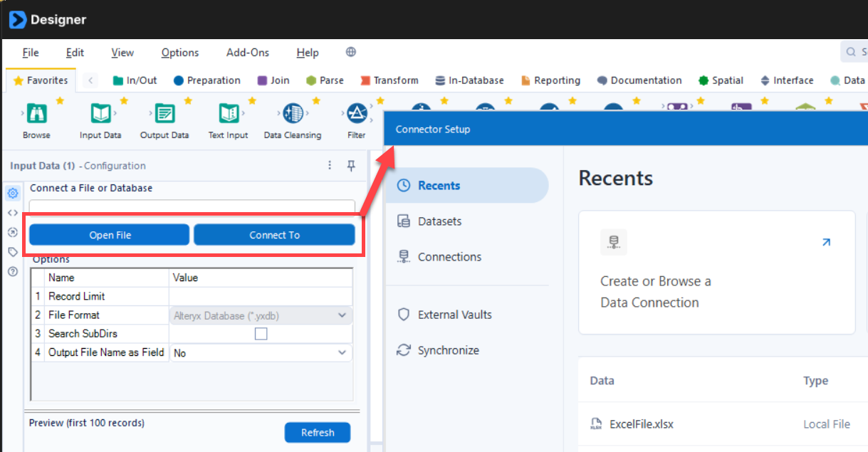
Task: Select Recents in Connector Setup sidebar
Action: tap(468, 186)
